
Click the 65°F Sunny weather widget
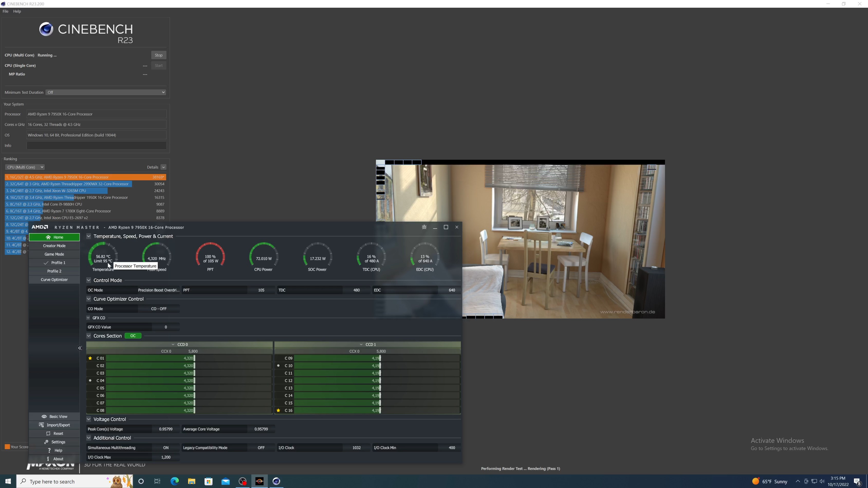click(x=770, y=481)
